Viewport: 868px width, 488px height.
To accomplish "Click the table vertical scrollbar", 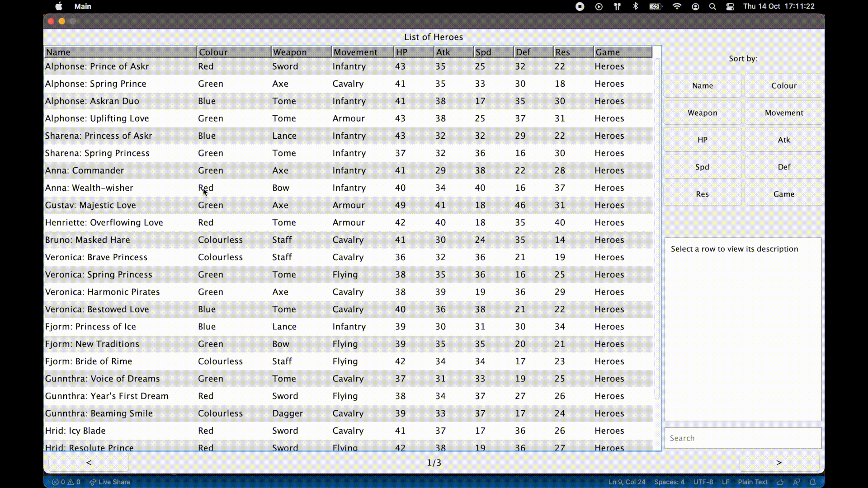I will [x=657, y=229].
